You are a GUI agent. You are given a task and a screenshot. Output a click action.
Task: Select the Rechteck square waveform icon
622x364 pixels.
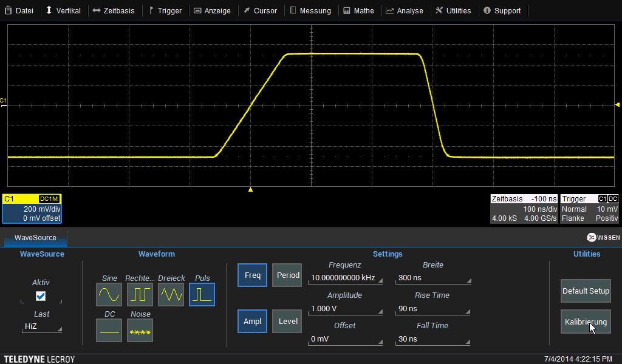tap(140, 295)
